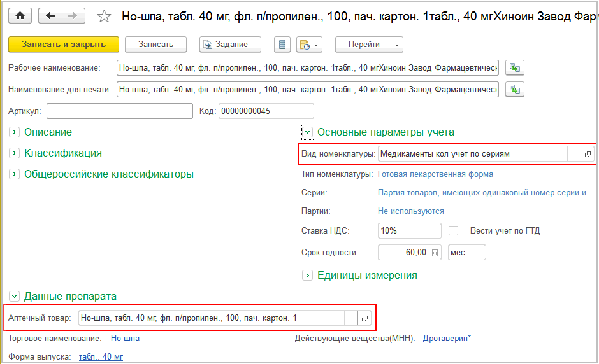Open the Перейти dropdown menu

pos(368,45)
